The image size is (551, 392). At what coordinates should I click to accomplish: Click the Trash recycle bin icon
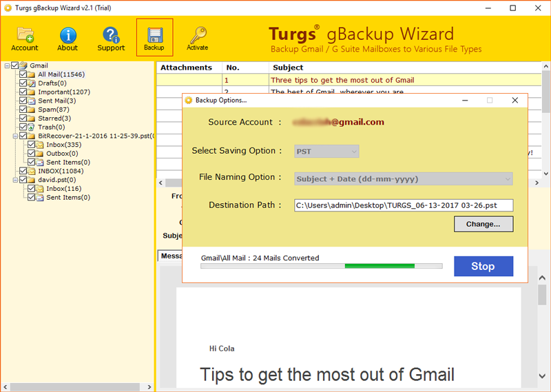tap(32, 127)
